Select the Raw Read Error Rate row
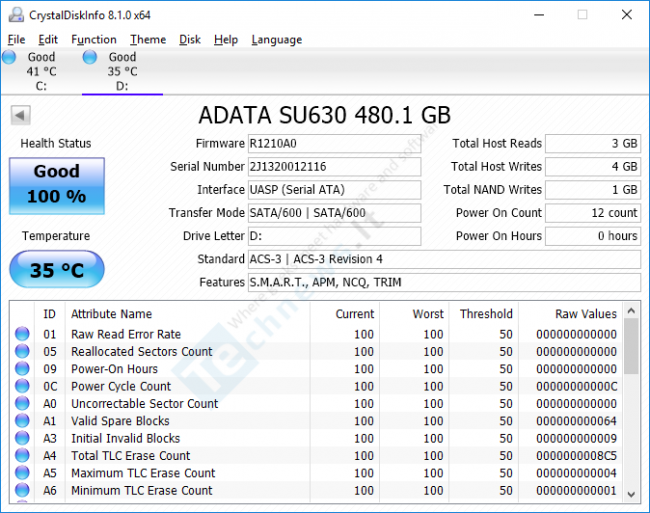Viewport: 650px width, 513px height. [316, 334]
